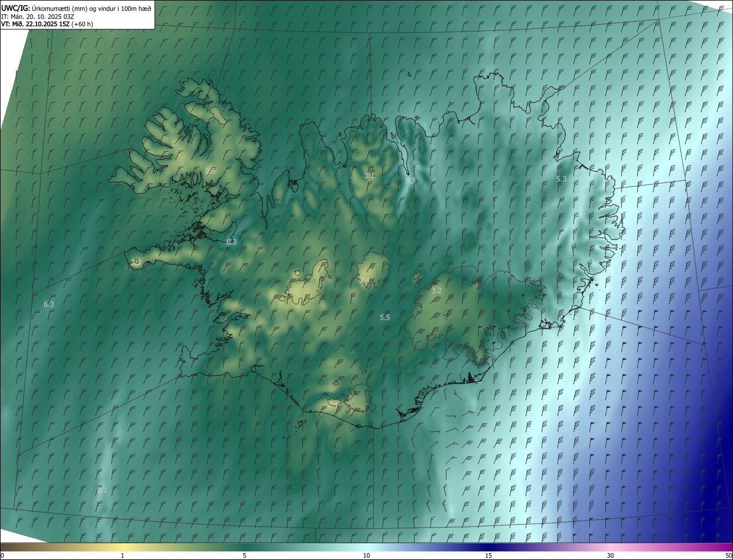Click the 5.3 value in northeast Iceland

561,179
